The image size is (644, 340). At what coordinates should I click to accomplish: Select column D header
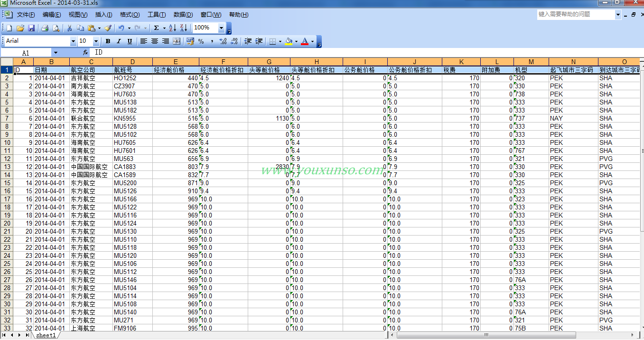pos(132,62)
